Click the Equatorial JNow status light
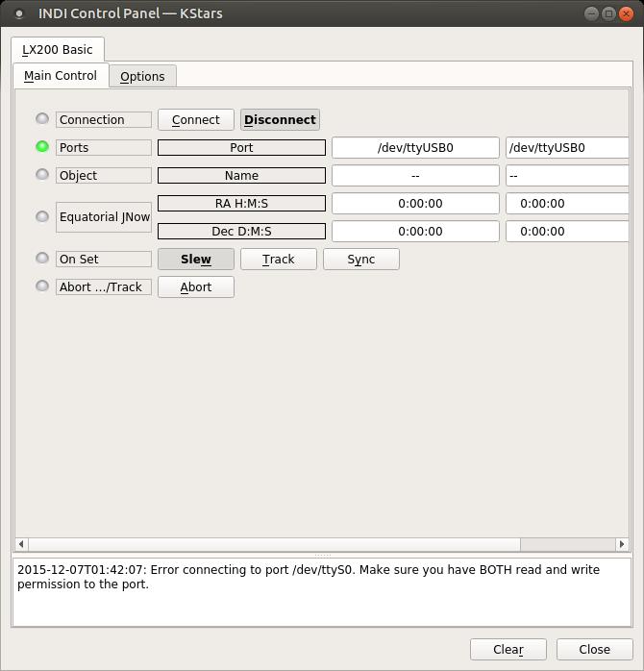Screen dimensions: 644x671 [x=42, y=216]
